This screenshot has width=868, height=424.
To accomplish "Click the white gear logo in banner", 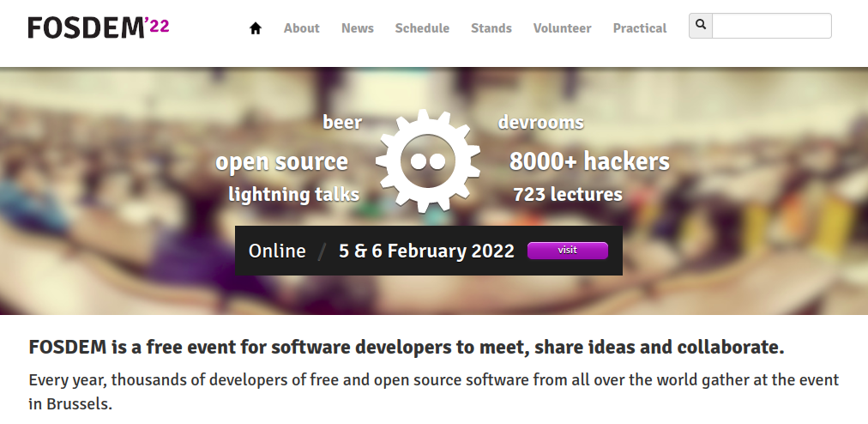I will coord(427,161).
